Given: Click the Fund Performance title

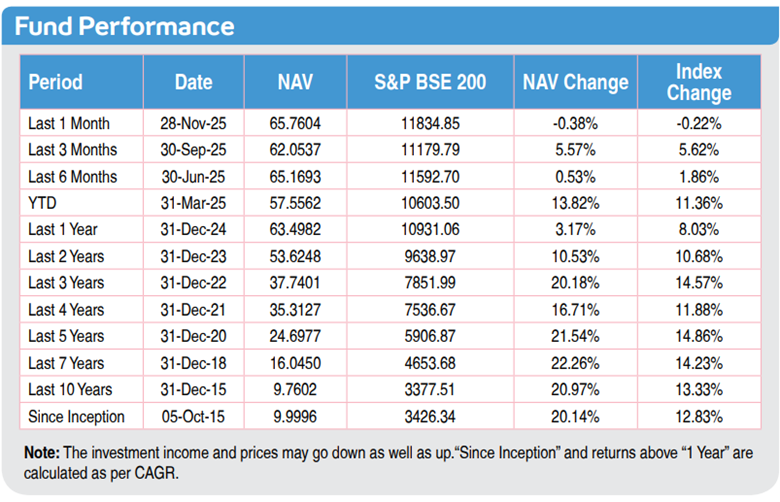Looking at the screenshot, I should click(127, 26).
